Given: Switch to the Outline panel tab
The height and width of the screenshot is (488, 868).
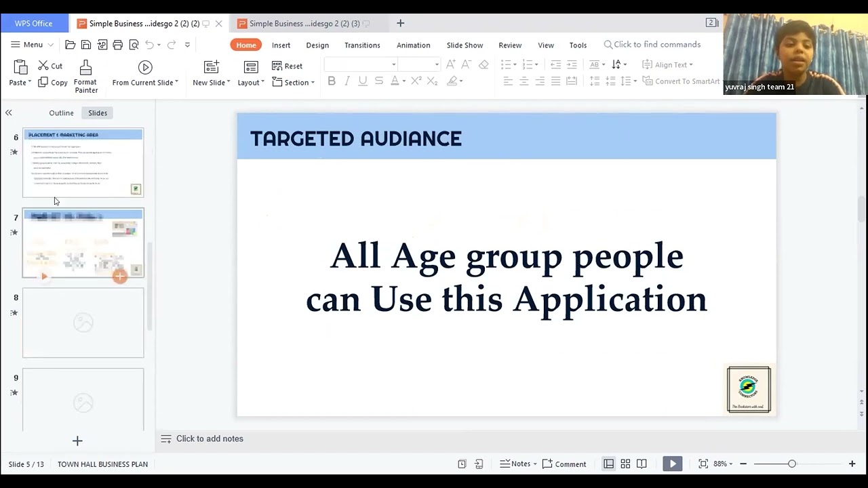Looking at the screenshot, I should coord(61,113).
